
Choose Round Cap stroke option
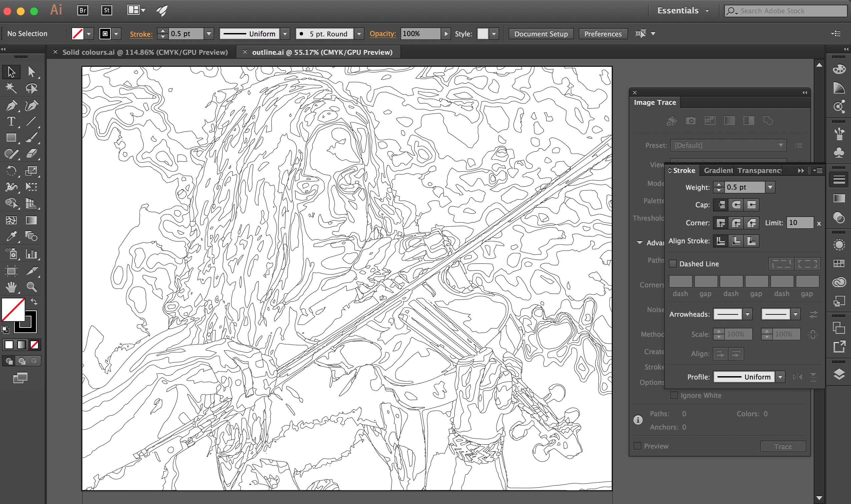736,205
